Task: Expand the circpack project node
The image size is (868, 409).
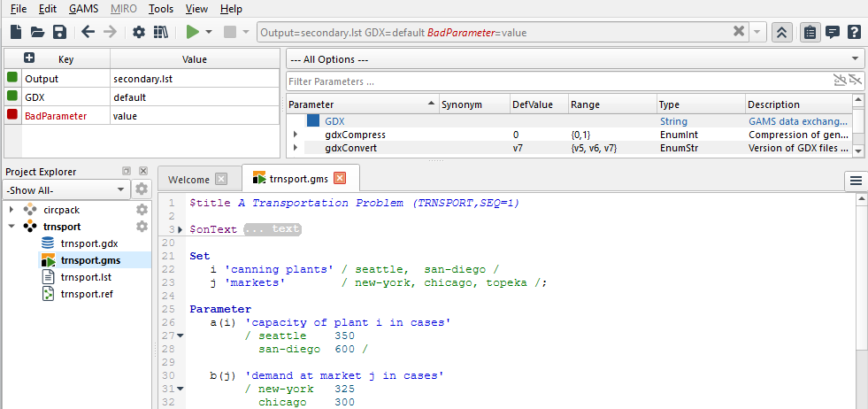Action: click(x=12, y=210)
